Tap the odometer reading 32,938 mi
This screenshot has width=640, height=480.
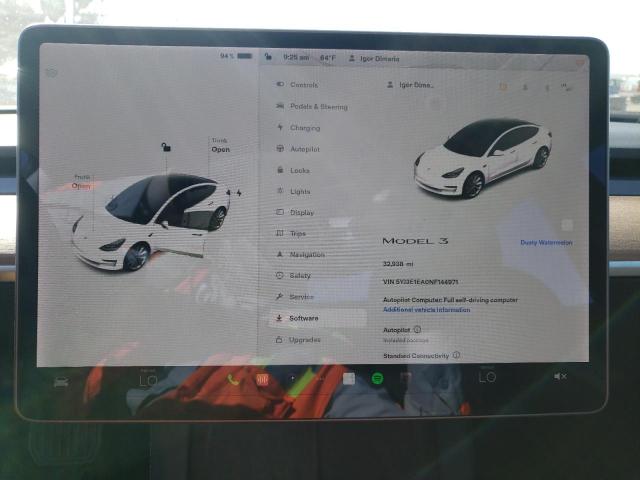click(x=398, y=264)
